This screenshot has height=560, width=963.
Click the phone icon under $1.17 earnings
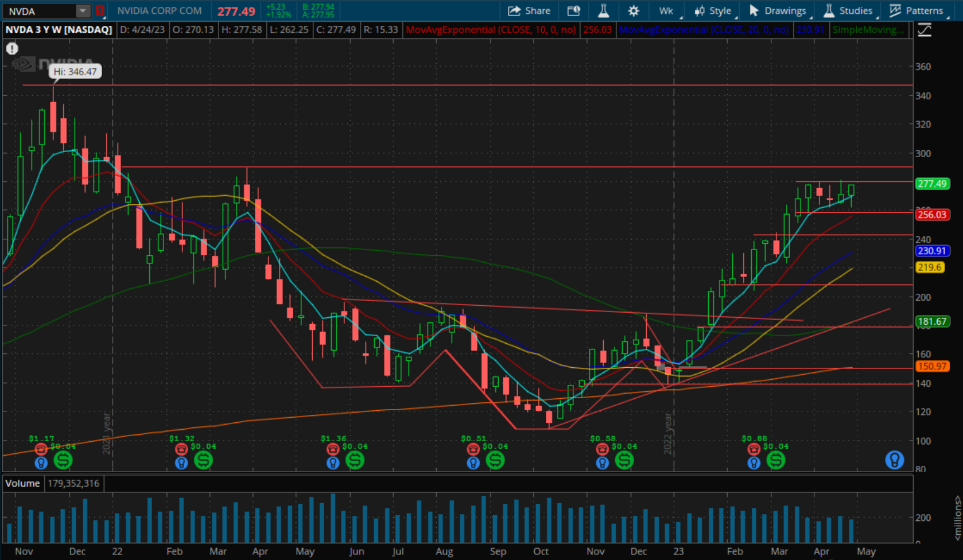click(41, 449)
